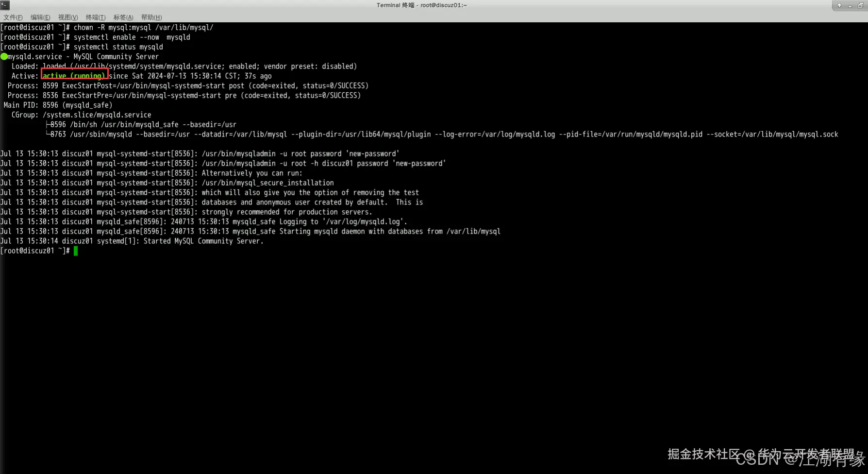Screen dimensions: 868x474
Task: Open the 编辑(E) menu
Action: 40,17
